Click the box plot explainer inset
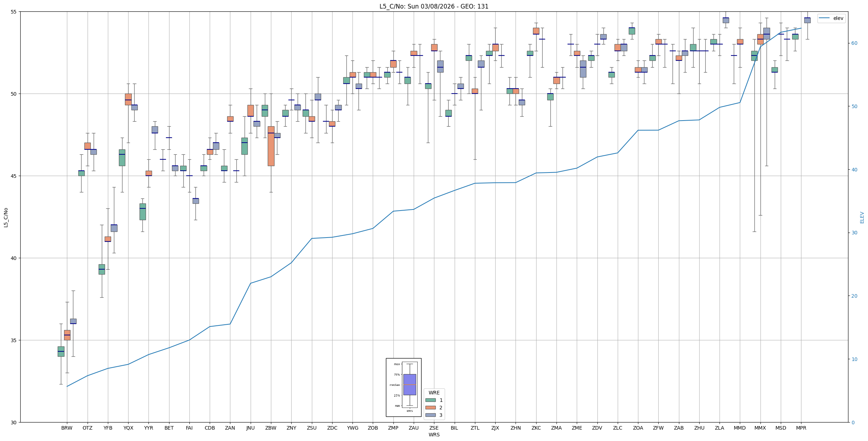This screenshot has width=868, height=441. coord(403,387)
